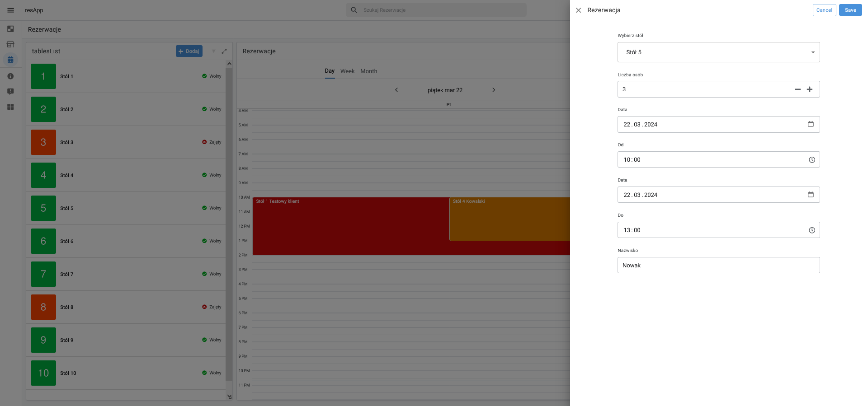Increase Liczba osób with the plus button
868x406 pixels.
click(810, 89)
